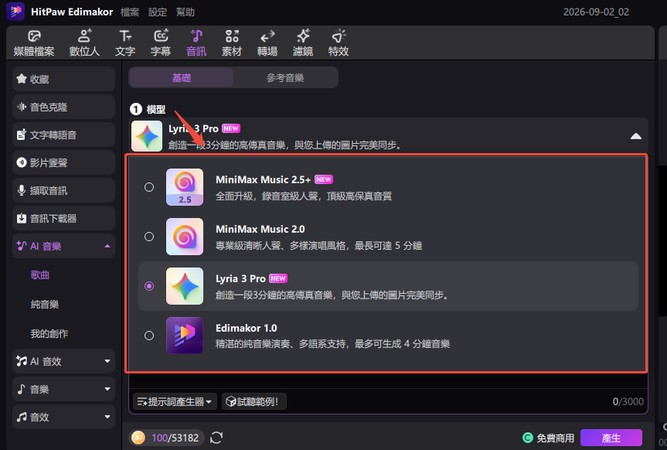
Task: Click the AI credits coin icon
Action: coord(138,438)
